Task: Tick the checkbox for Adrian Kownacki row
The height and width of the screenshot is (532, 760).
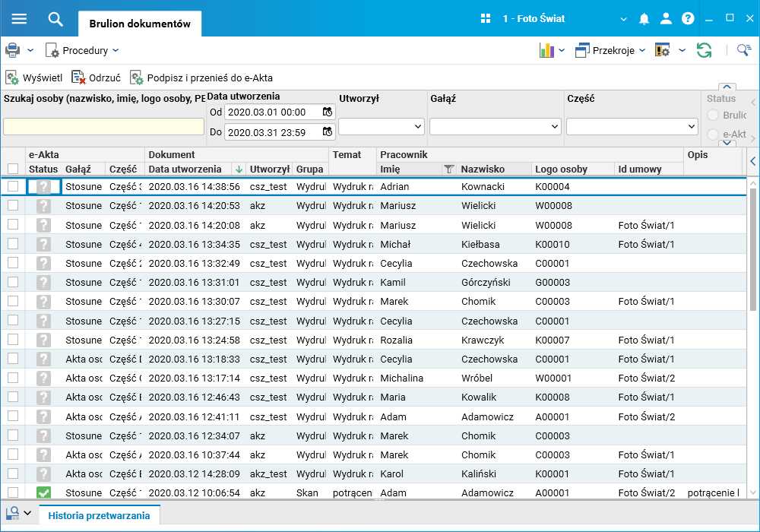Action: tap(13, 187)
